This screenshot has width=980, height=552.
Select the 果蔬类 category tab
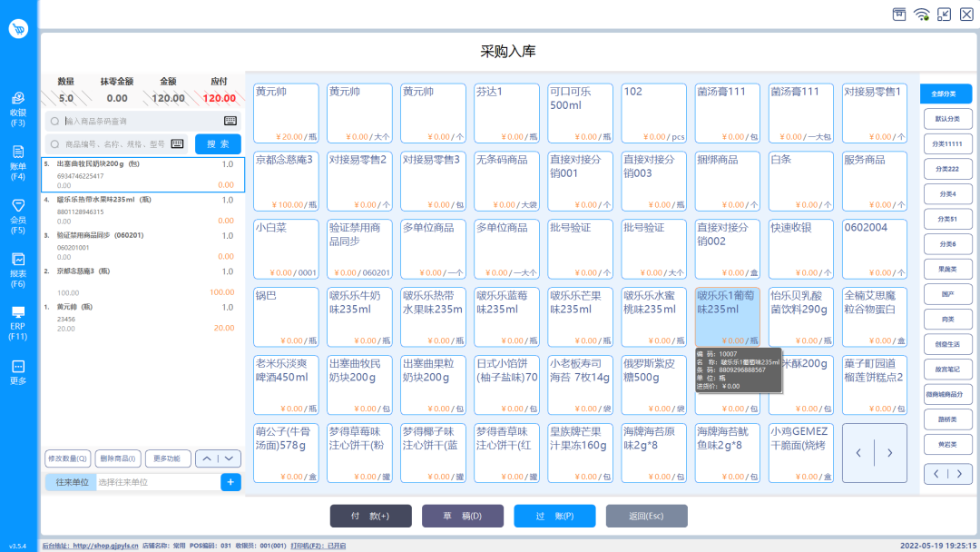pos(946,269)
